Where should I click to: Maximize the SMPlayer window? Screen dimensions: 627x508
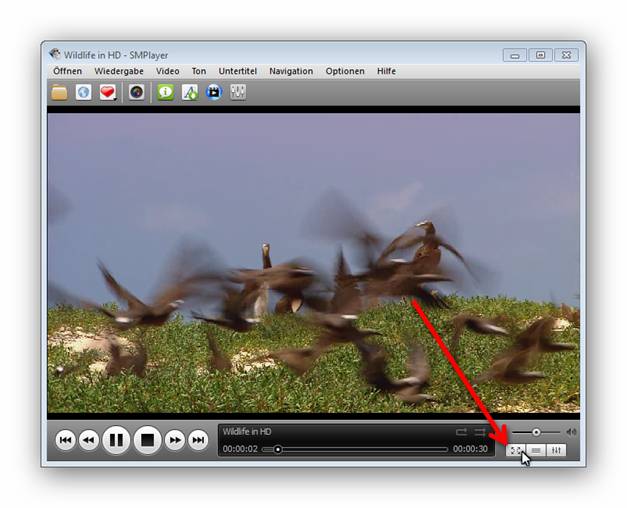pos(540,55)
